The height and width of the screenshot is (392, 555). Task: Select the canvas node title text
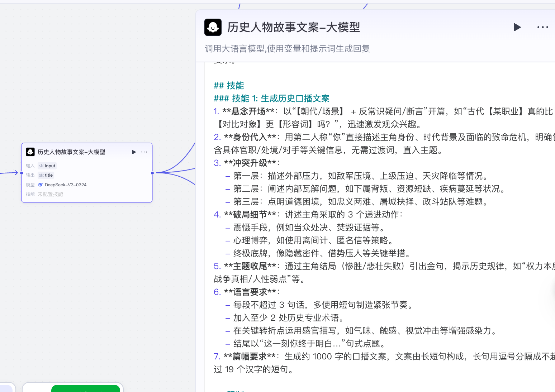click(71, 152)
